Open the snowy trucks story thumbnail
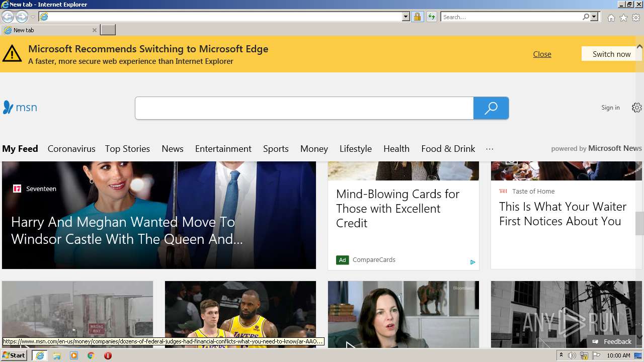Image resolution: width=644 pixels, height=362 pixels. [77, 314]
